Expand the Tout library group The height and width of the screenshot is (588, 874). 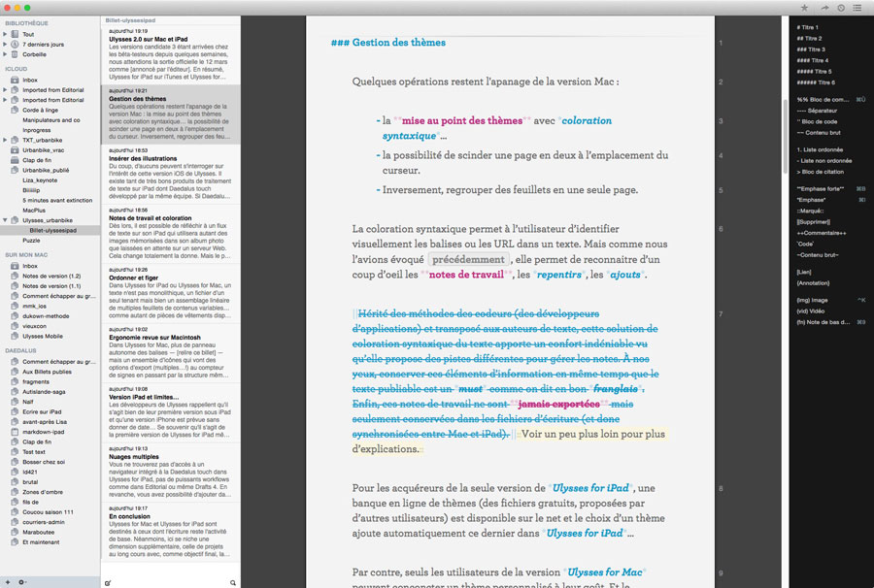pyautogui.click(x=5, y=35)
